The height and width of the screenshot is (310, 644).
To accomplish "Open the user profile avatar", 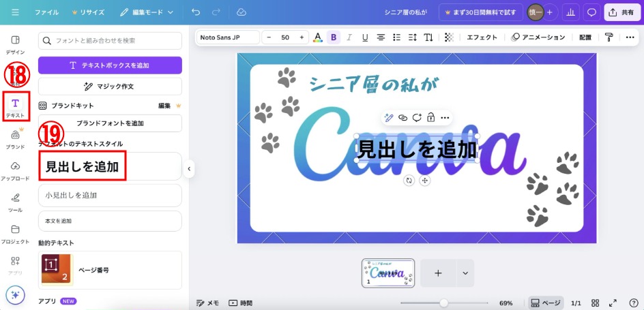I will coord(535,12).
